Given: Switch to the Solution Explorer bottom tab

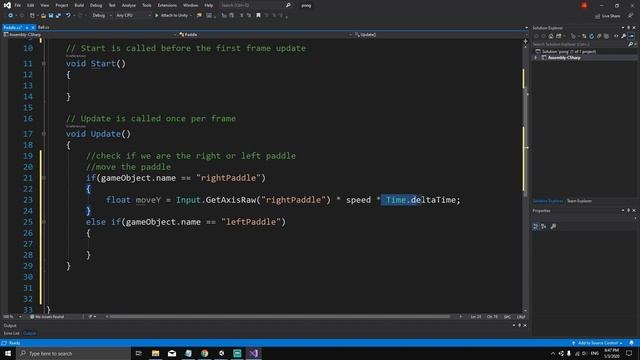Looking at the screenshot, I should pos(548,201).
